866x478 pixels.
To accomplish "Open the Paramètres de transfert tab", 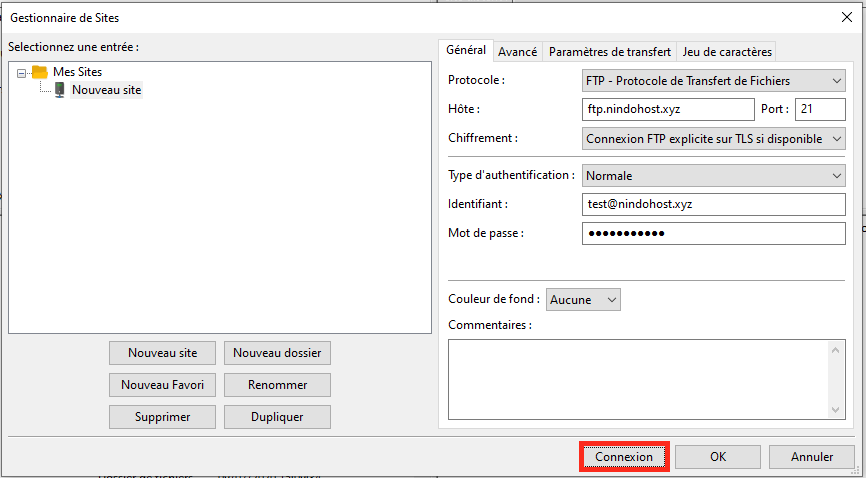I will (x=610, y=52).
